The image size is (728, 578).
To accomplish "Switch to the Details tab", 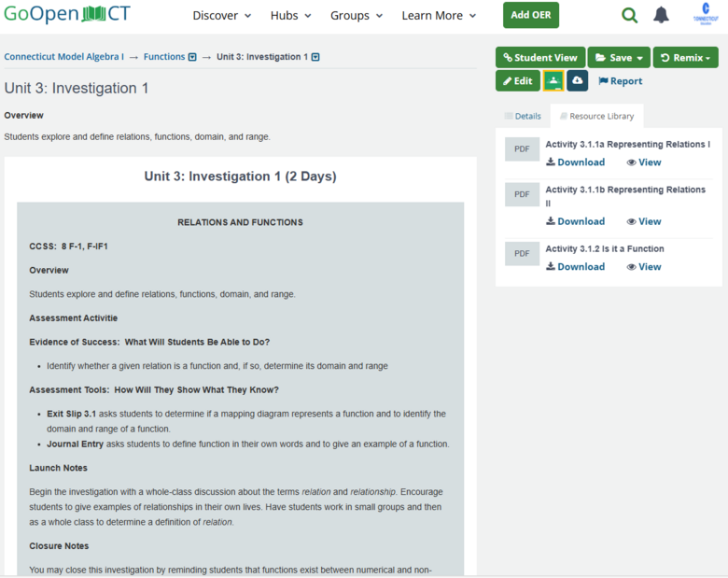I will (x=523, y=116).
